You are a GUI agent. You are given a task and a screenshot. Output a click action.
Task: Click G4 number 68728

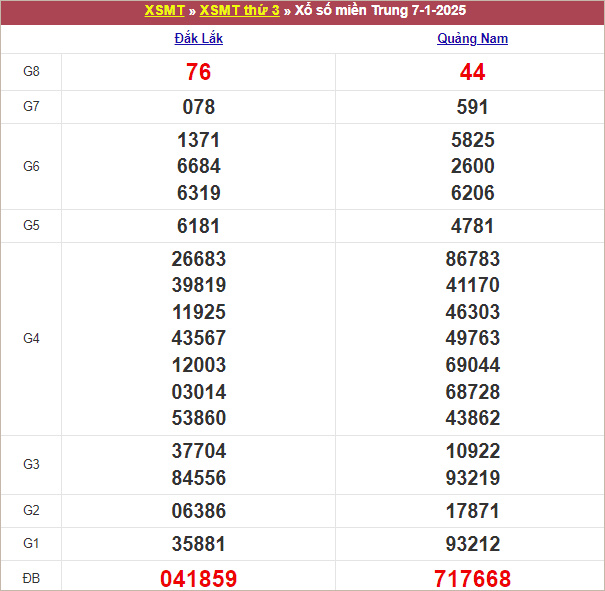click(x=472, y=392)
